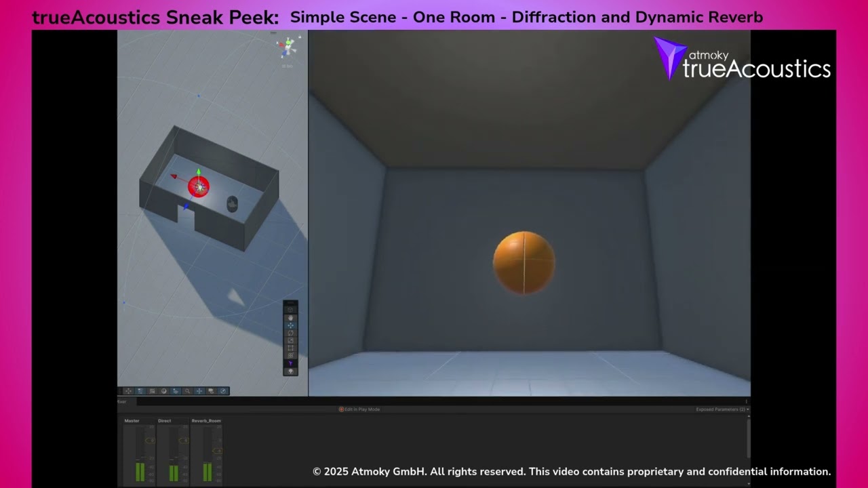Click the Master channel level meter

pyautogui.click(x=140, y=454)
